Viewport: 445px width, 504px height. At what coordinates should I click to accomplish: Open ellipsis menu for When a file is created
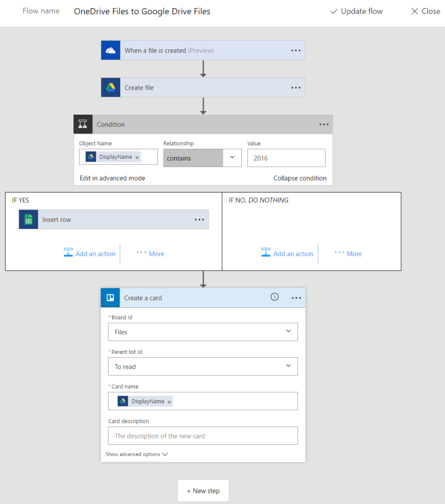pyautogui.click(x=296, y=51)
